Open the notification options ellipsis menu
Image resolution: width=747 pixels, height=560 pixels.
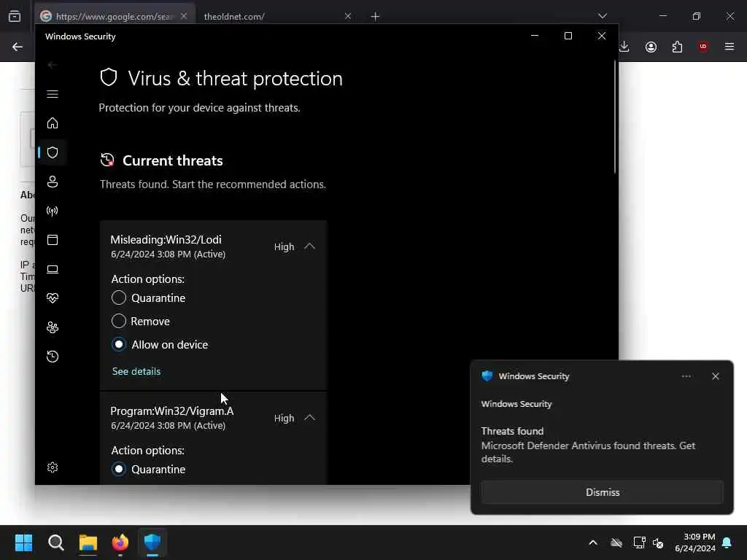[686, 376]
